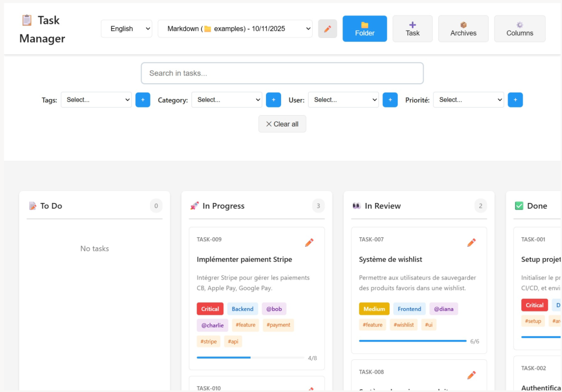
Task: Click the plus Task button
Action: [412, 29]
